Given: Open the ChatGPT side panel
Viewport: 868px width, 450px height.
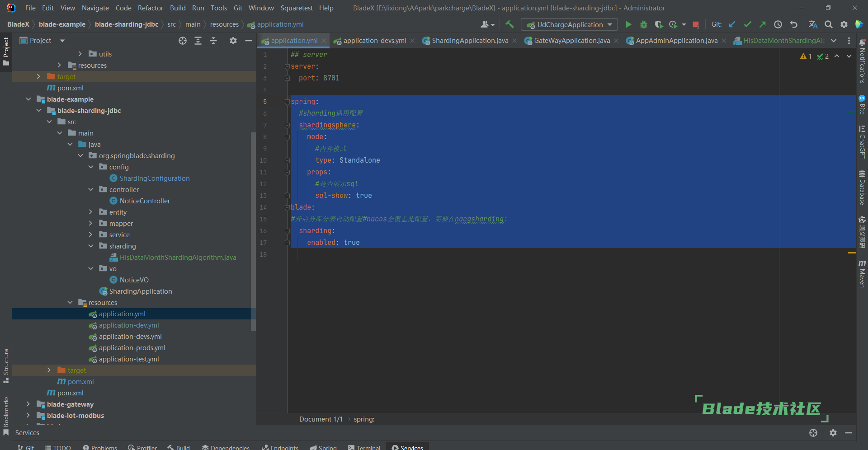Looking at the screenshot, I should (x=862, y=142).
